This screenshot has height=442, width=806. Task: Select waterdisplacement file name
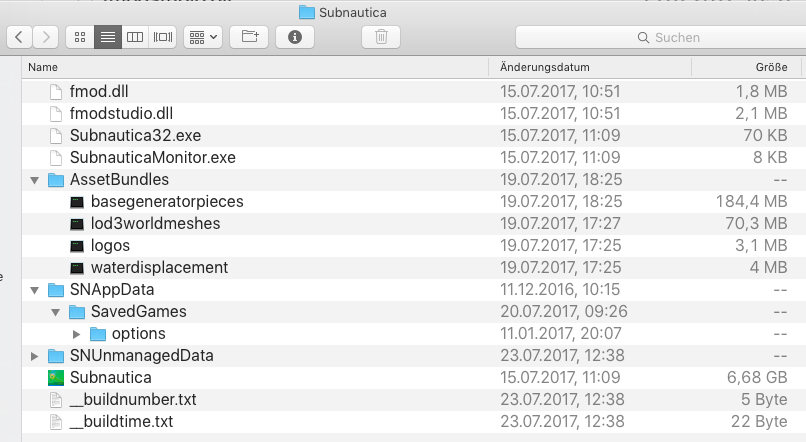click(159, 268)
